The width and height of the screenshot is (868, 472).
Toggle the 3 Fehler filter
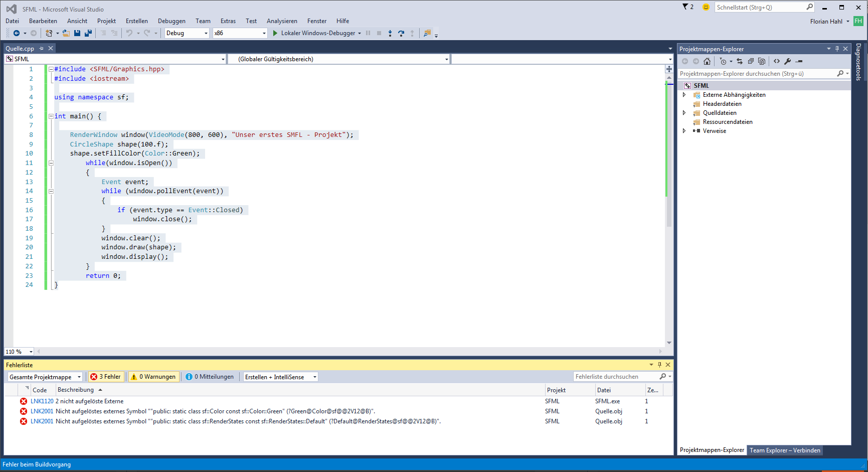[x=105, y=377]
